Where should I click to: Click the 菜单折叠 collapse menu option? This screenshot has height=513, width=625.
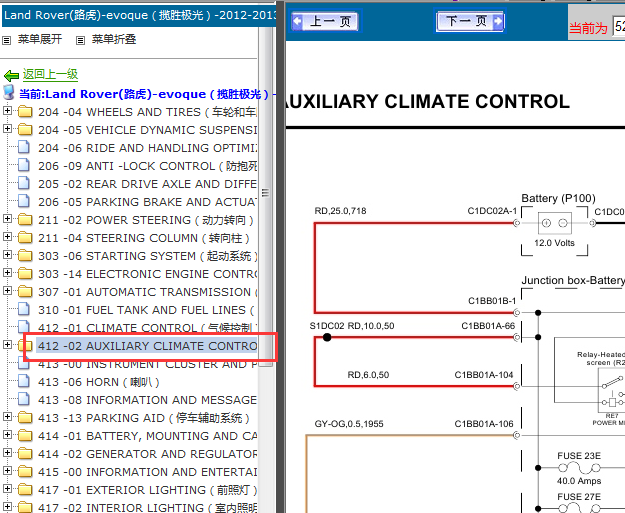pyautogui.click(x=114, y=39)
